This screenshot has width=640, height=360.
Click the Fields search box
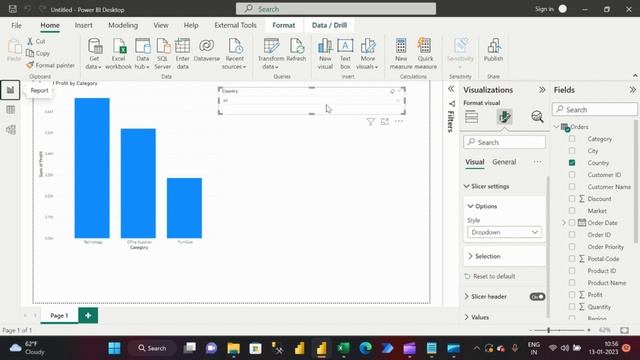pos(595,109)
